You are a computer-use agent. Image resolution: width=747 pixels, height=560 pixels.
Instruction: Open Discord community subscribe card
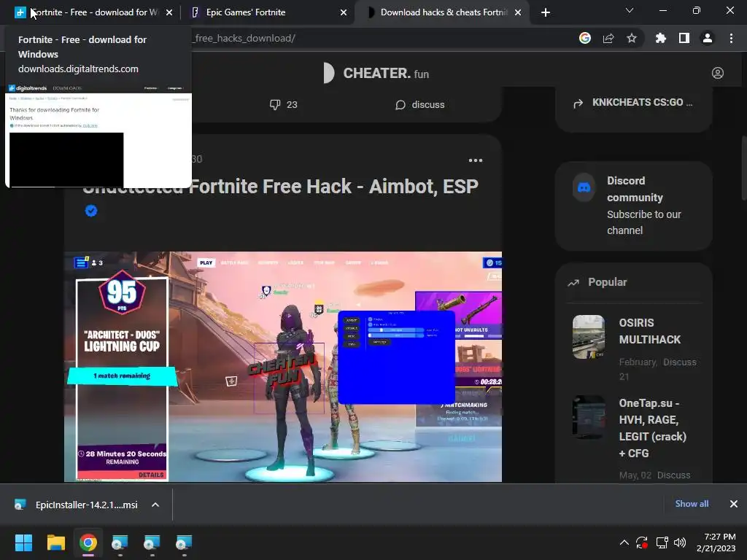click(x=634, y=206)
